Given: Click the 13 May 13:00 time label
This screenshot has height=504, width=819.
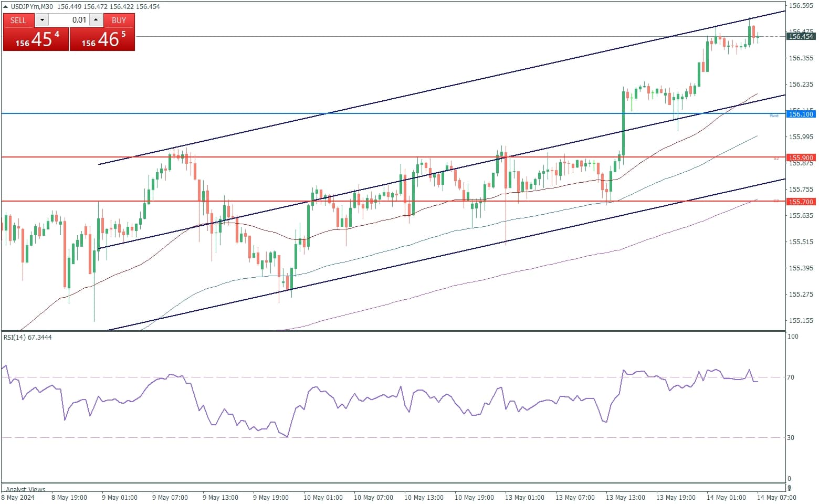Looking at the screenshot, I should click(625, 498).
